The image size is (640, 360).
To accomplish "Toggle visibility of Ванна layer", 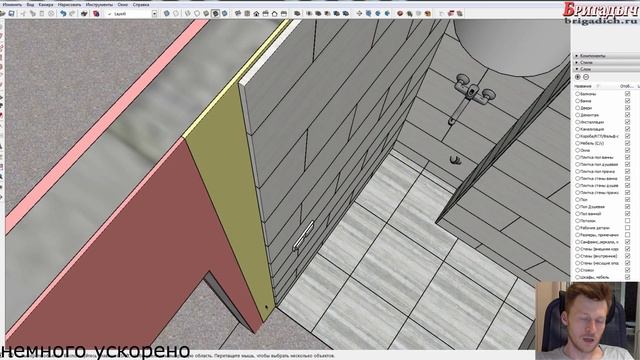I will pos(627,101).
